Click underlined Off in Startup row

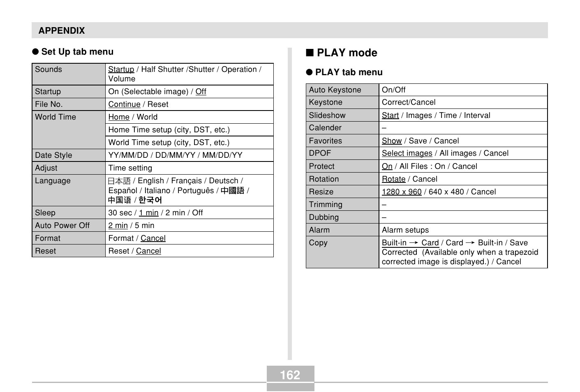pyautogui.click(x=201, y=92)
